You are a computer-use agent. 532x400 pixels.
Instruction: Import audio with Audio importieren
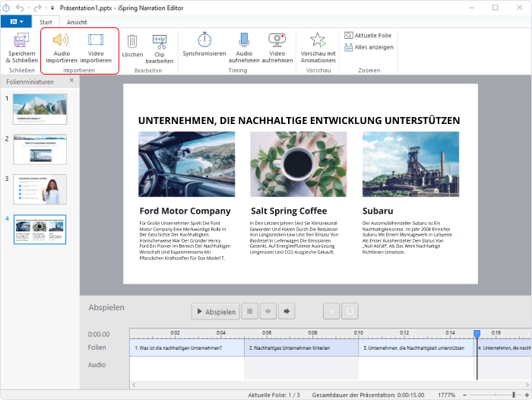click(62, 48)
